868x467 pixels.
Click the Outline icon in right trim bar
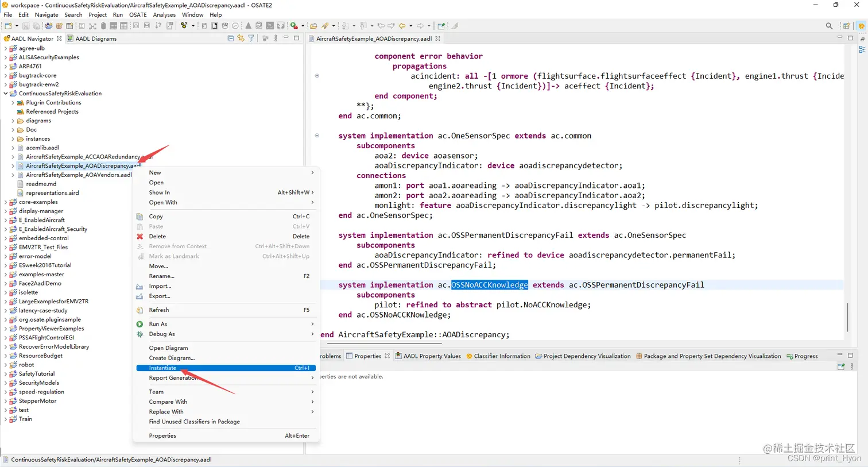coord(862,50)
